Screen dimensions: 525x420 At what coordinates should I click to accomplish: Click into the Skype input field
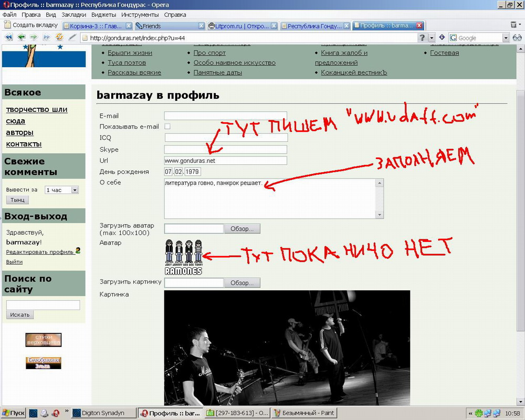point(226,149)
